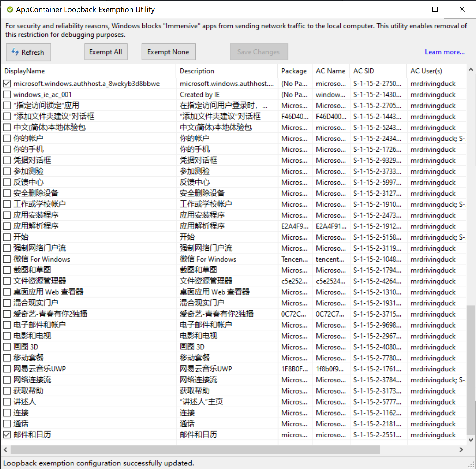Check the 网络连接流 checkbox
476x469 pixels.
pos(7,380)
